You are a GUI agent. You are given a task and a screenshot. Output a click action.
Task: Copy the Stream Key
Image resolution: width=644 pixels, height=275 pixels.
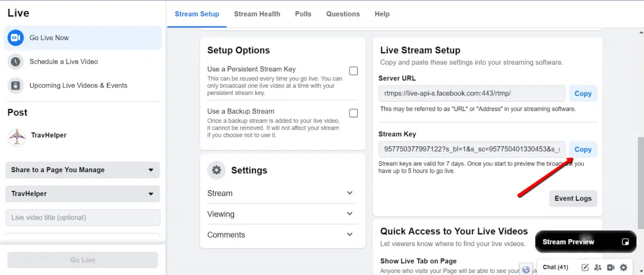pyautogui.click(x=582, y=149)
